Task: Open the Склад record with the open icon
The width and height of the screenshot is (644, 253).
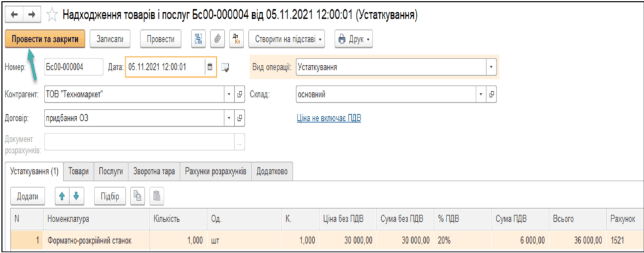Action: coord(491,95)
